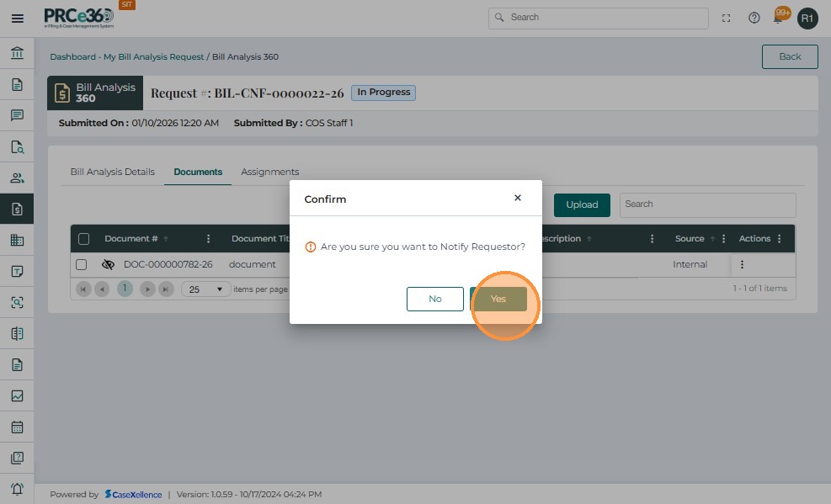Open the CaseXellence link in the footer
Image resolution: width=831 pixels, height=504 pixels.
(x=134, y=495)
